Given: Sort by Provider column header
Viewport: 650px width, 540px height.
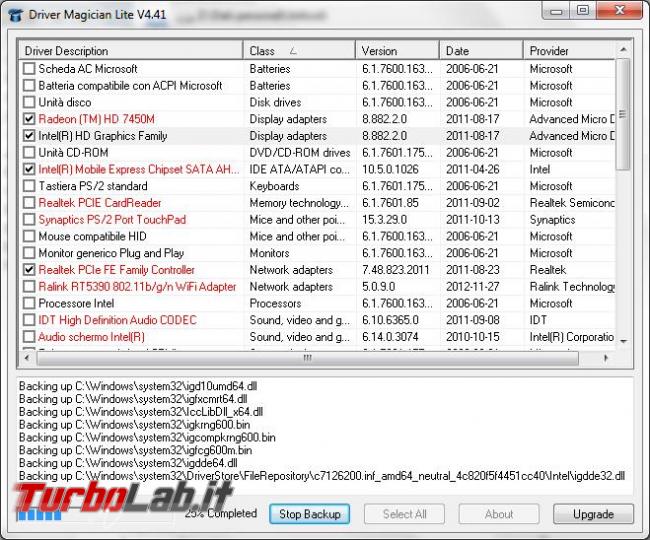Looking at the screenshot, I should click(x=569, y=51).
